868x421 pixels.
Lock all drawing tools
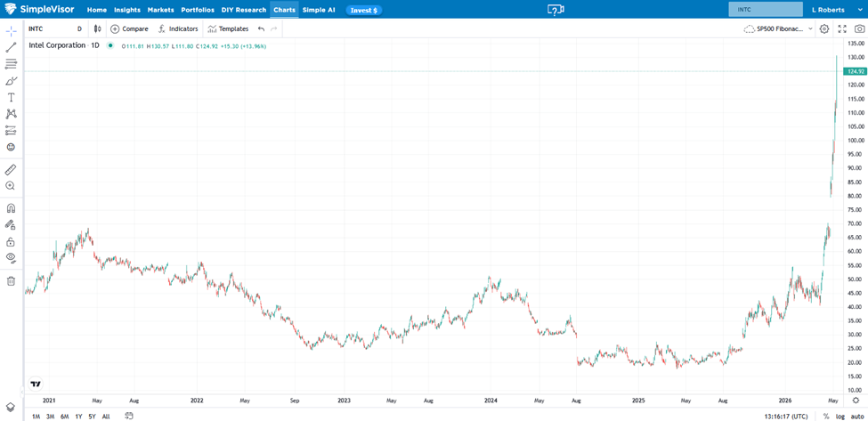tap(11, 242)
